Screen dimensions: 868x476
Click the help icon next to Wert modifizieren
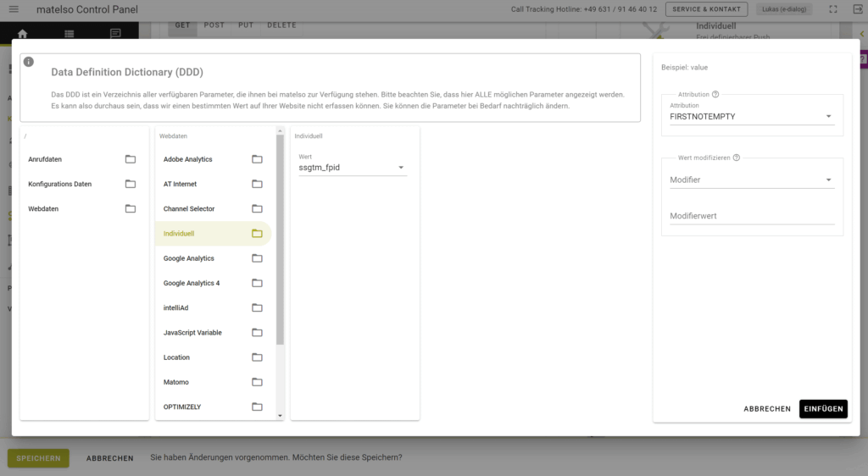[737, 158]
